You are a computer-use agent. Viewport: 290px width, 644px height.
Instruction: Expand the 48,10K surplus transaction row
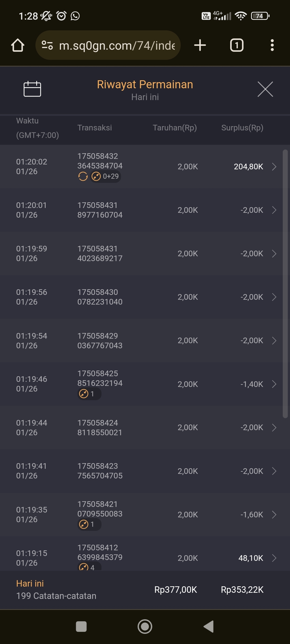274,558
